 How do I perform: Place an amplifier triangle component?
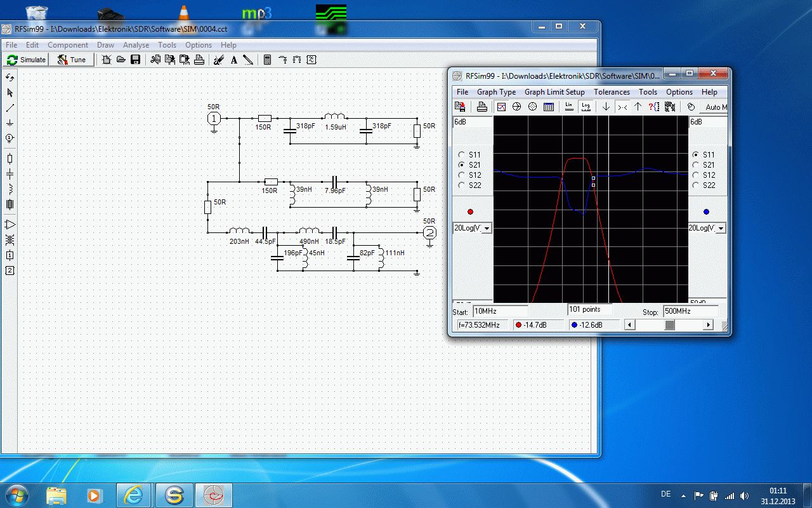(x=10, y=225)
